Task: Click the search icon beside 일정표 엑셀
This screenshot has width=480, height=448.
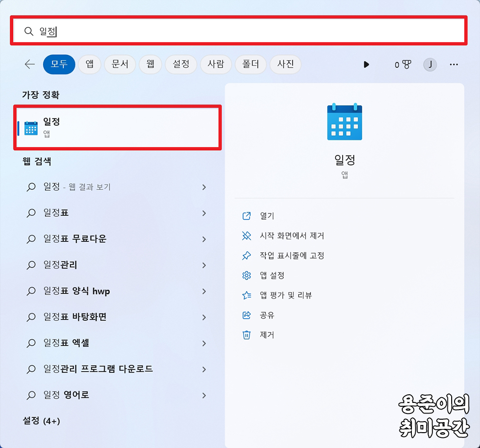Action: (31, 343)
